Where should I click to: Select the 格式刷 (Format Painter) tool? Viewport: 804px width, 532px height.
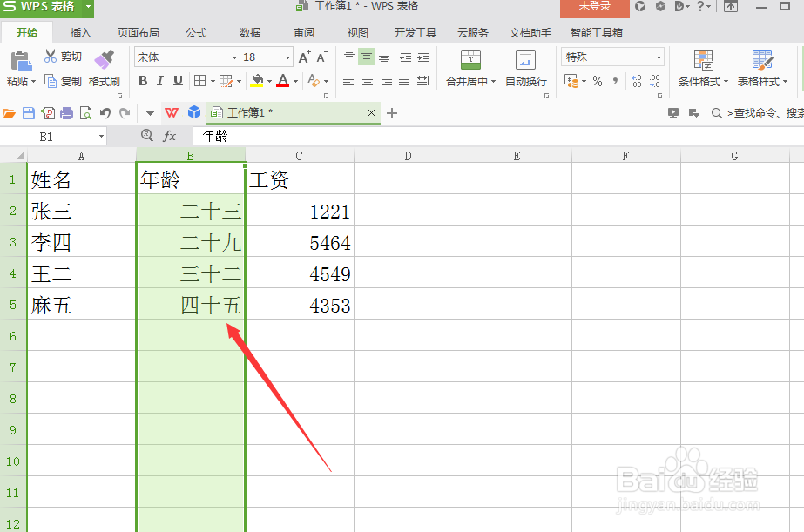tap(102, 70)
